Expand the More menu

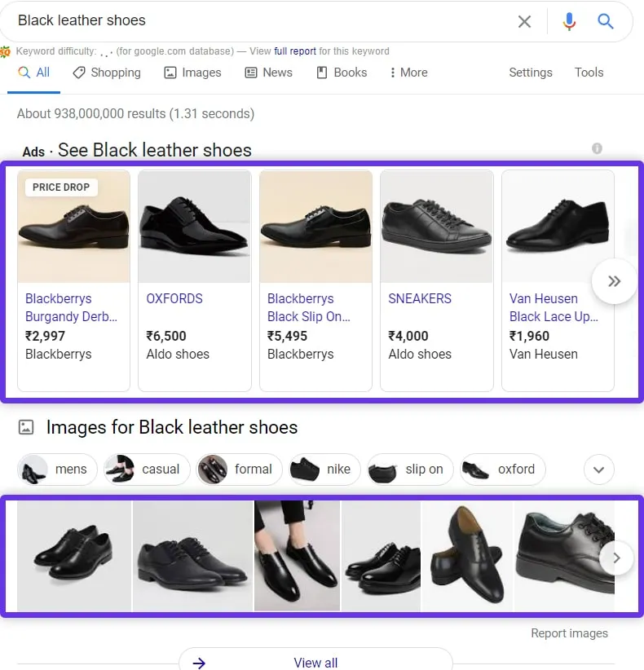[x=408, y=73]
